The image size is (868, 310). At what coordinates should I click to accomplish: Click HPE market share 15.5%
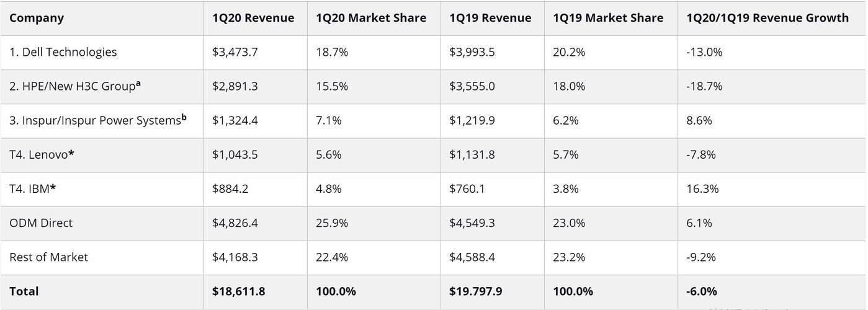[x=332, y=86]
